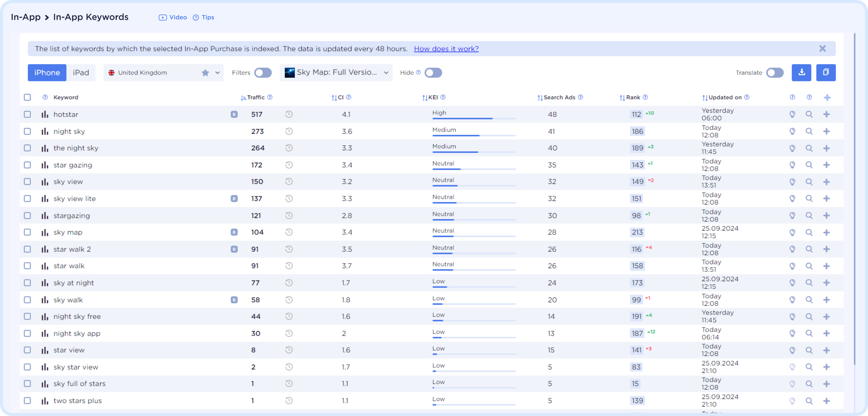
Task: View traffic history for star gazing
Action: click(x=289, y=165)
